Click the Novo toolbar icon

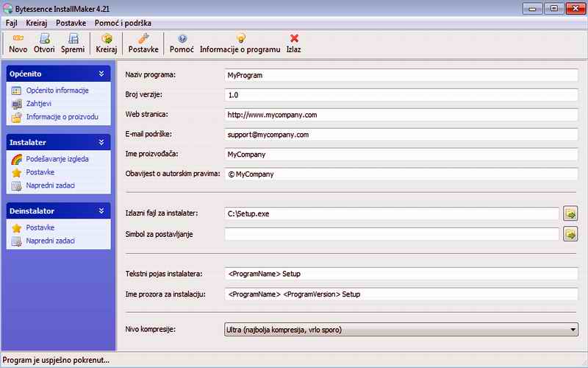click(x=18, y=38)
